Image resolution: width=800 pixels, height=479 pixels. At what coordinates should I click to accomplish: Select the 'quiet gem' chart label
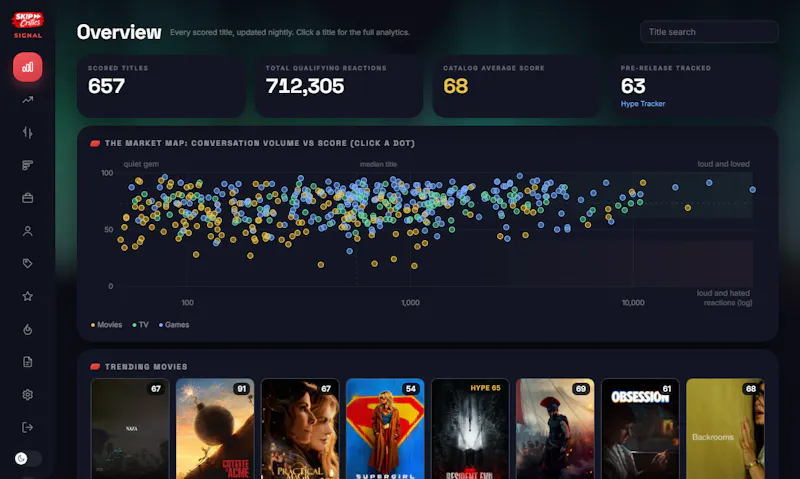(x=141, y=164)
